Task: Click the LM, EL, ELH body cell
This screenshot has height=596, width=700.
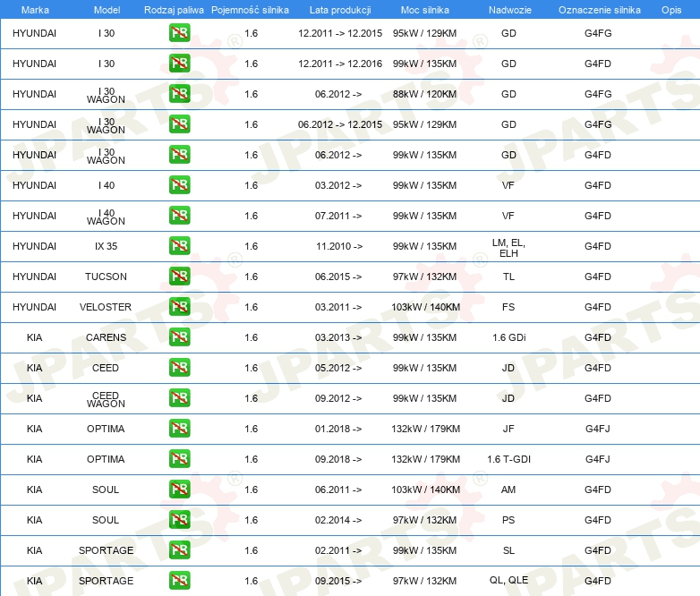Action: click(508, 248)
